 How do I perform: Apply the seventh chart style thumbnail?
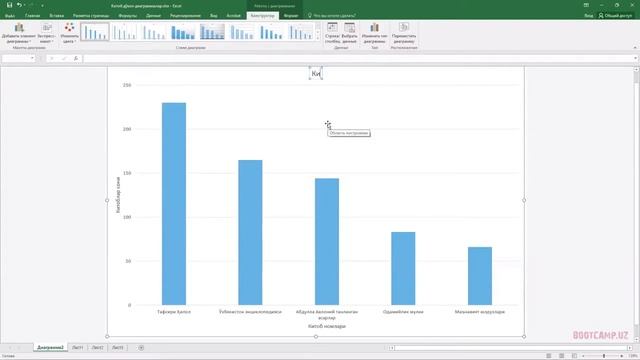(x=271, y=32)
